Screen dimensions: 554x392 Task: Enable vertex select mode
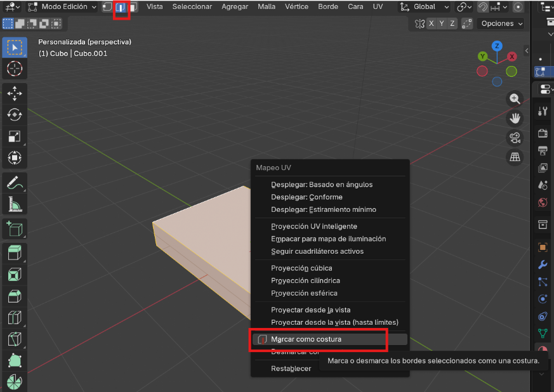point(107,7)
